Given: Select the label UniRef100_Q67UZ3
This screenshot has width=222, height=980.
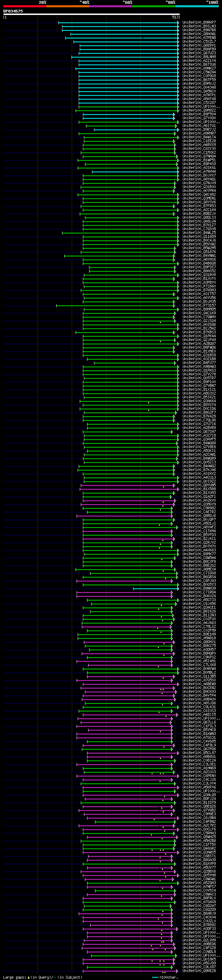Looking at the screenshot, I should 199,53.
